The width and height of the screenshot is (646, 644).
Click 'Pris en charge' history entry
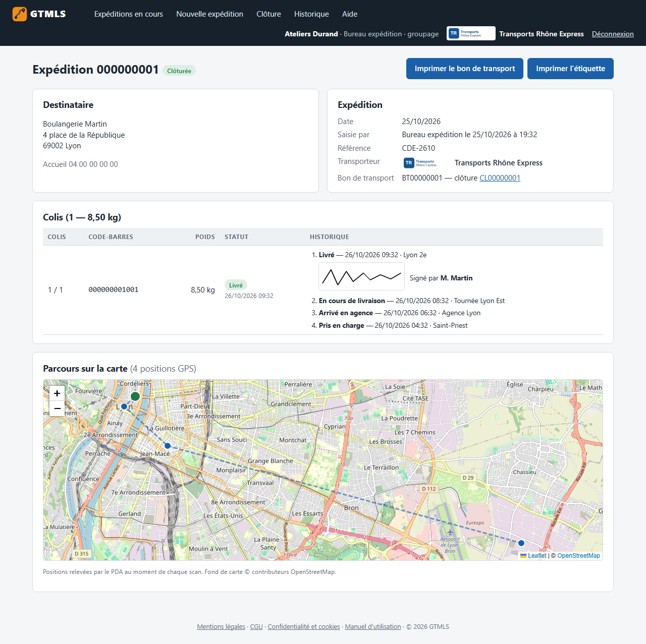(393, 325)
